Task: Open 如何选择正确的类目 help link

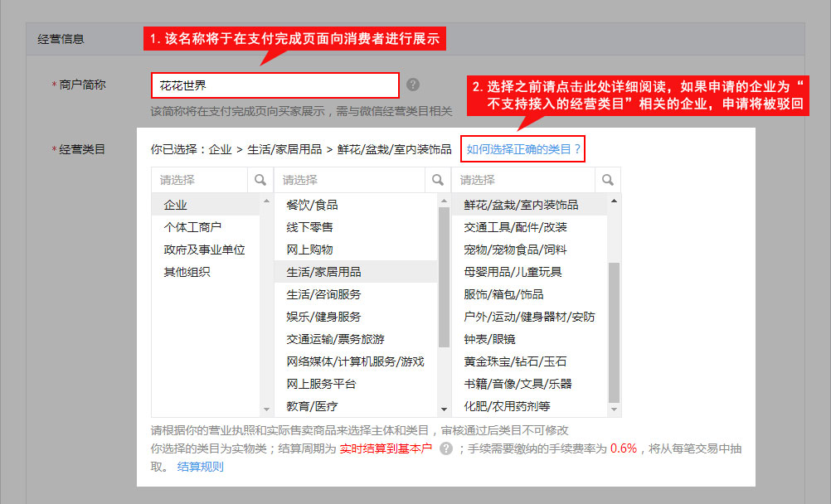Action: [x=524, y=150]
